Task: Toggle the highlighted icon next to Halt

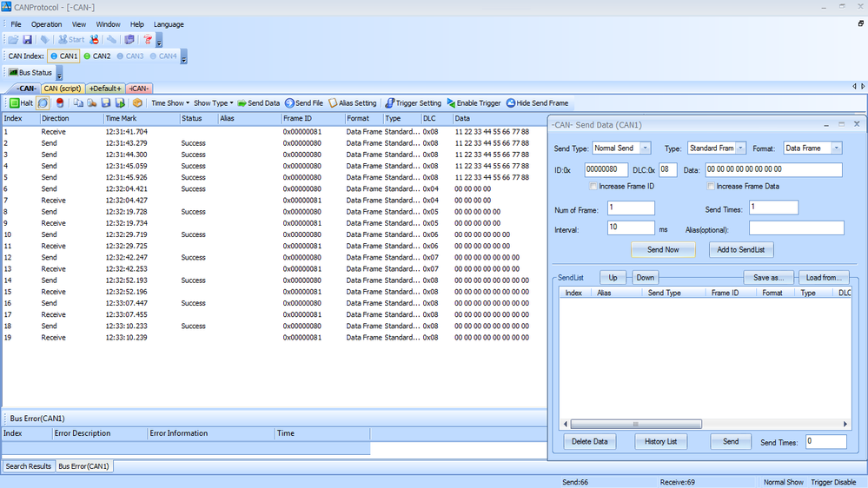Action: [x=43, y=103]
